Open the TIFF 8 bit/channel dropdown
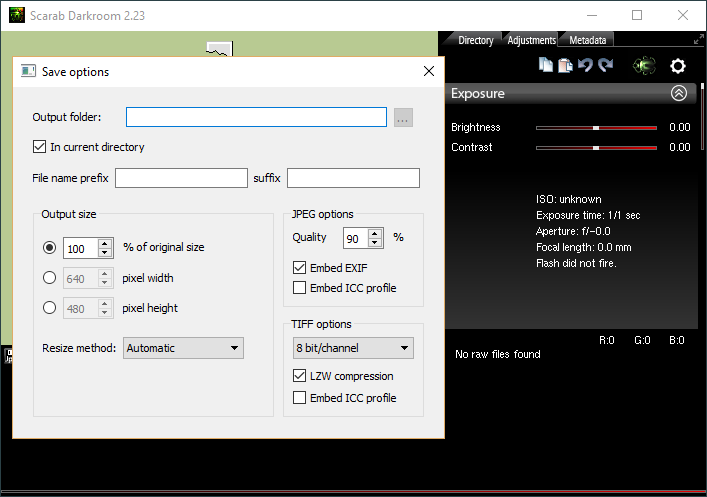Viewport: 707px width, 497px height. tap(353, 348)
